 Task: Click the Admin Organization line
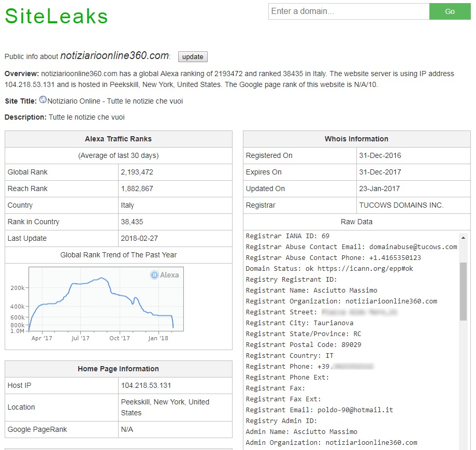(x=331, y=443)
